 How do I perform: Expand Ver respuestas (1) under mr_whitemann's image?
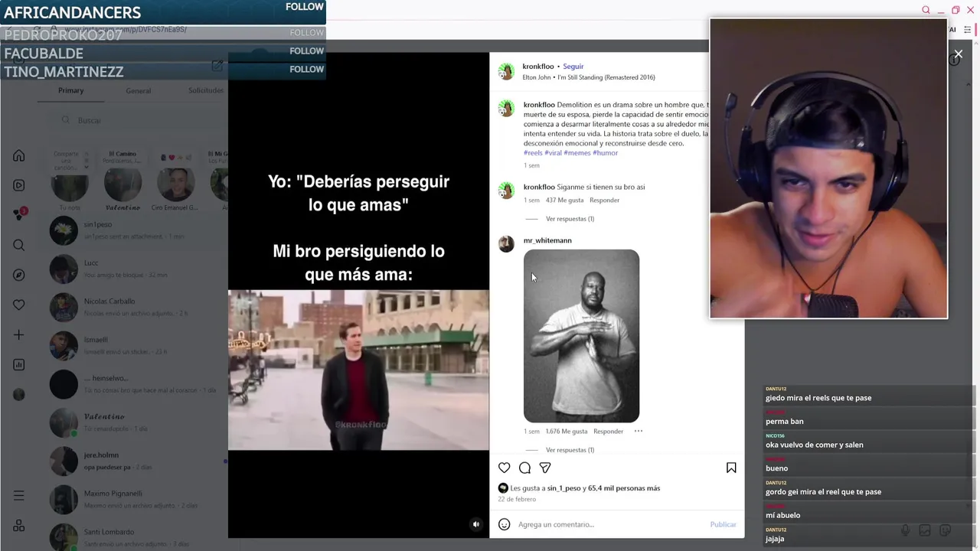pos(570,450)
